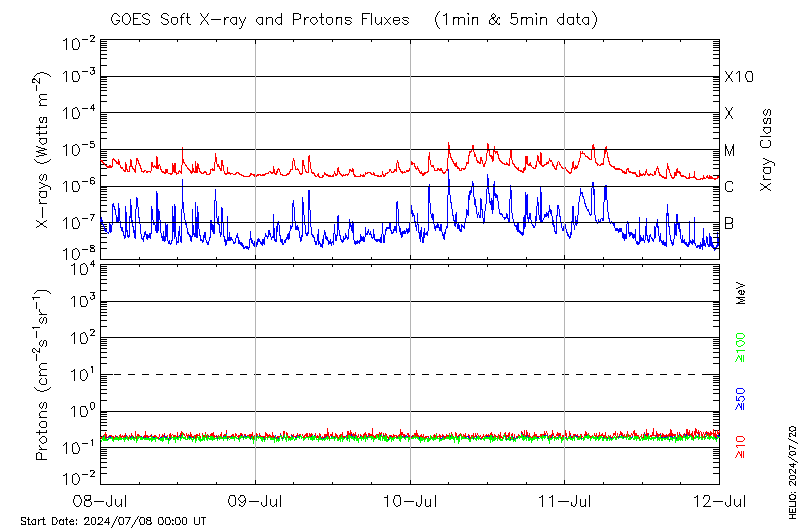Select the 'X-rays (Watts m-2)' y-axis label
Viewport: 800px width, 530px height.
(43, 149)
